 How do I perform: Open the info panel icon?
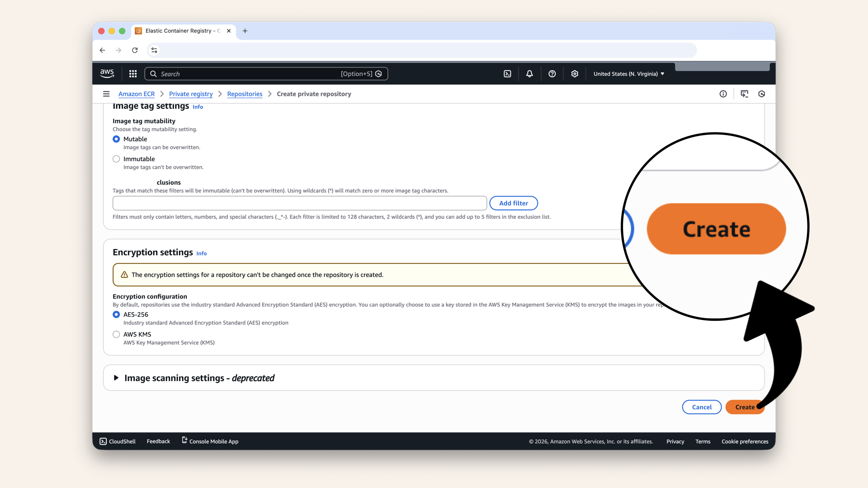(723, 94)
